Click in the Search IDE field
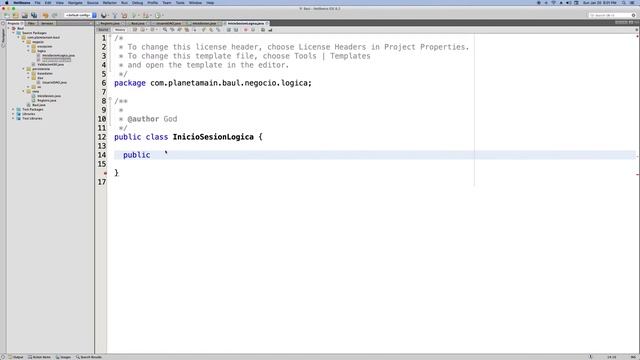This screenshot has width=640, height=360. [612, 16]
